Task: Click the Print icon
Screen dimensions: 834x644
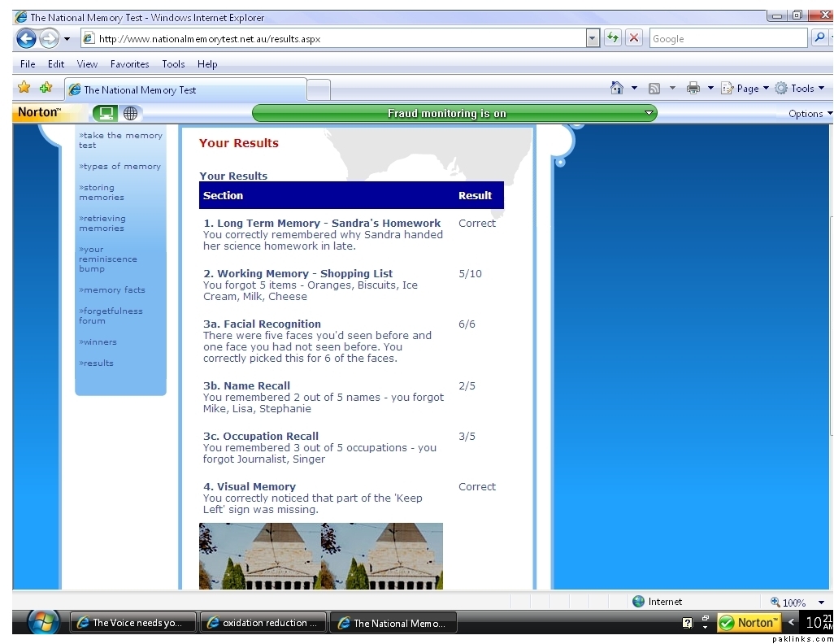Action: click(x=693, y=89)
